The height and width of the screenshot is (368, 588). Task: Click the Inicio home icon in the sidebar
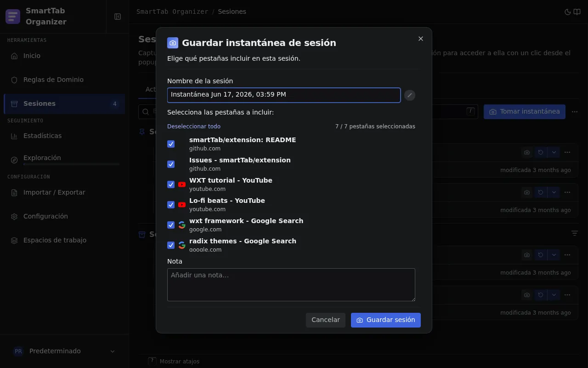[14, 56]
